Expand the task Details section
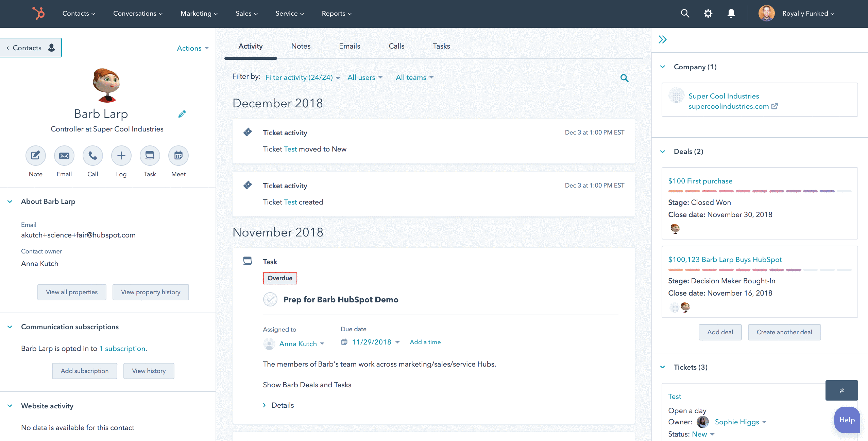This screenshot has height=441, width=868. coord(278,405)
